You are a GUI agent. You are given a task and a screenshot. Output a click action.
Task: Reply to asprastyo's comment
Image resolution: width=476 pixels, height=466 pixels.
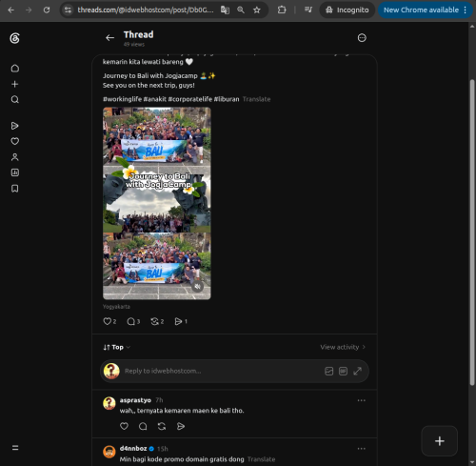pos(143,426)
